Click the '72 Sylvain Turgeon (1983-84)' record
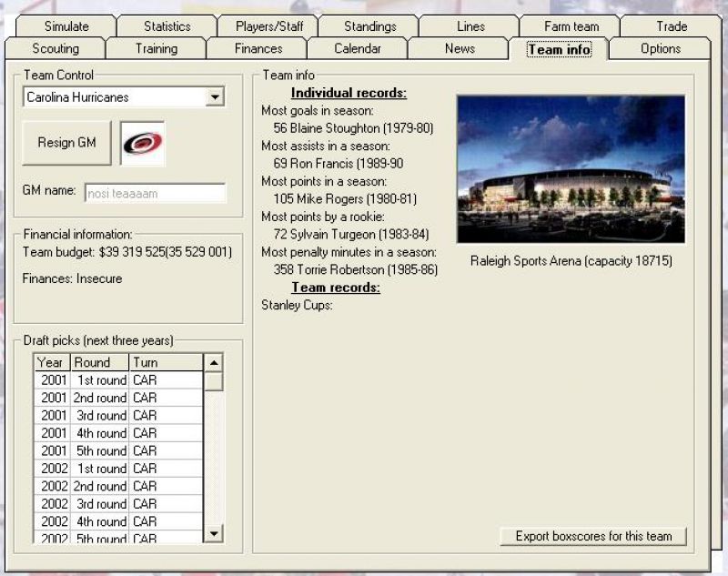Viewport: 728px width, 576px height. pos(351,234)
